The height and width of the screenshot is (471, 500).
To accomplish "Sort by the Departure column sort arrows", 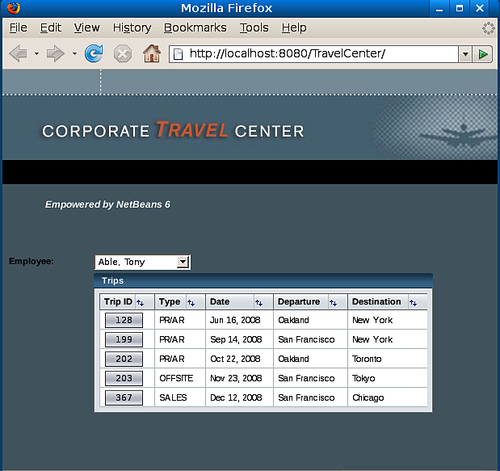I will pos(333,303).
